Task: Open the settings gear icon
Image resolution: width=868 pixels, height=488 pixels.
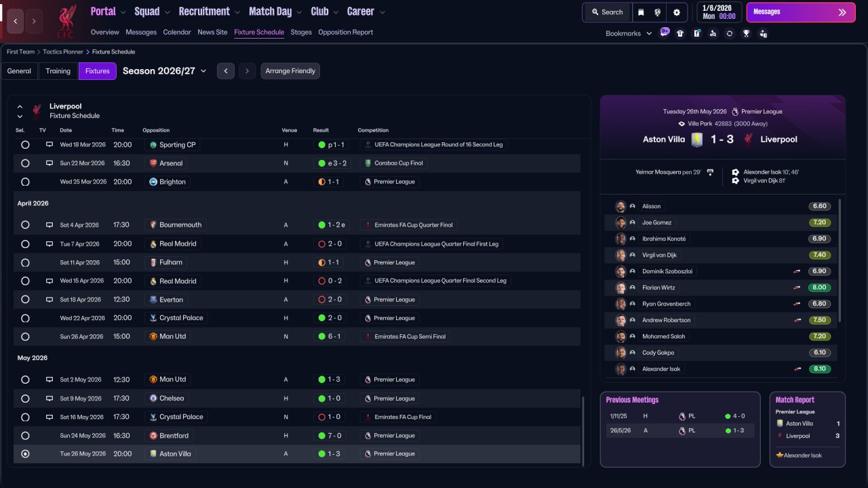Action: point(676,12)
